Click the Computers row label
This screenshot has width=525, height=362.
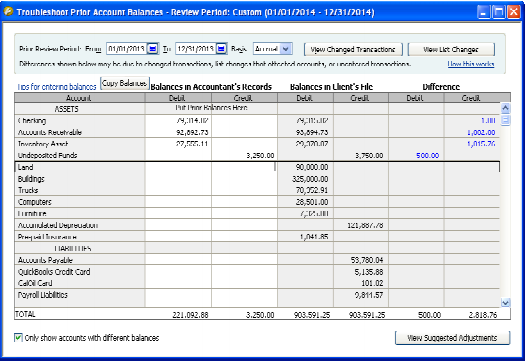(x=34, y=202)
